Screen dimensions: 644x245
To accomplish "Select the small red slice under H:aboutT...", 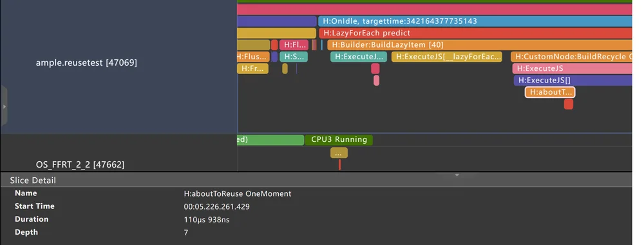I will tap(569, 104).
